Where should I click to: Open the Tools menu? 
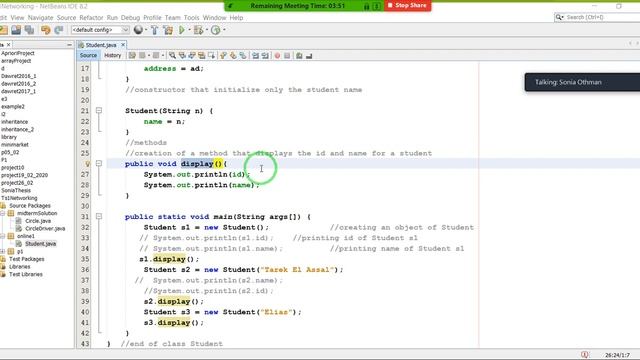191,18
